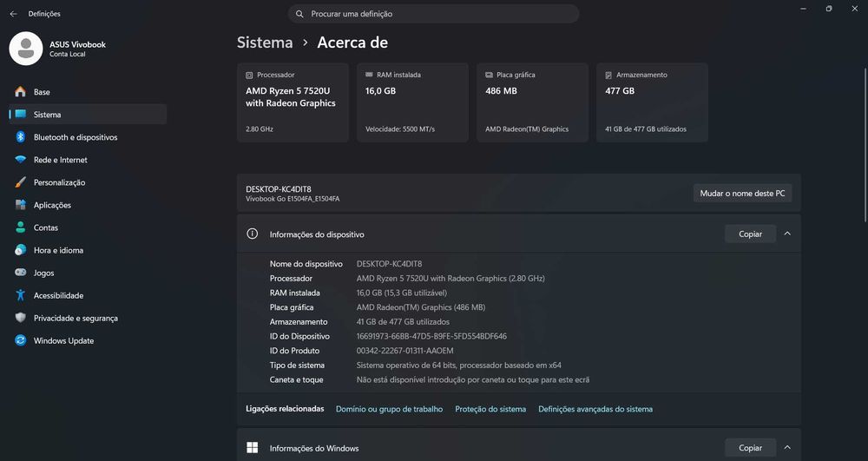Open Acessibilidade settings

coord(88,295)
